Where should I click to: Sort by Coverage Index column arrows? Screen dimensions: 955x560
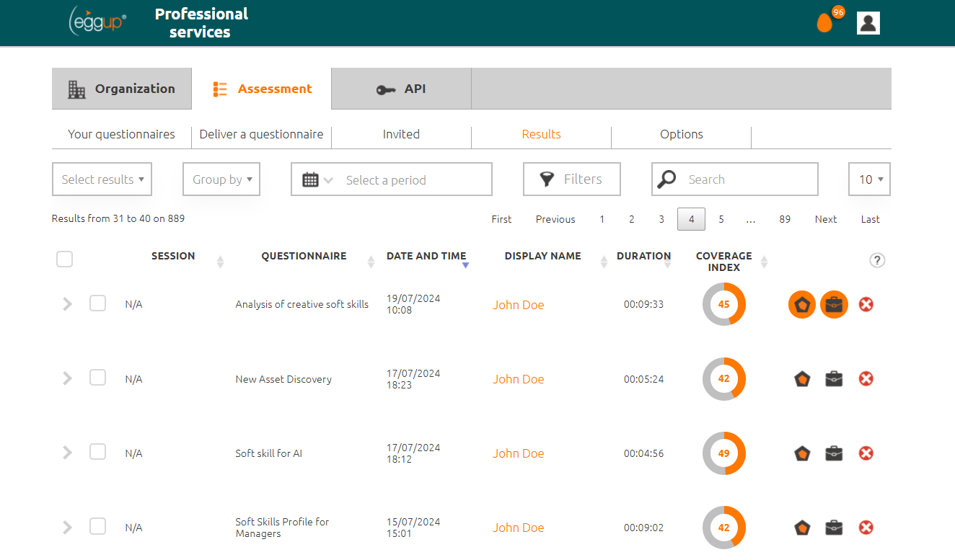tap(764, 262)
